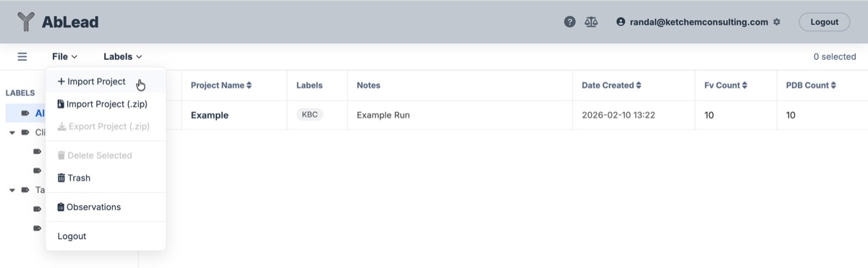Click the tag icon beside the Cli label
The height and width of the screenshot is (268, 868).
pos(25,132)
